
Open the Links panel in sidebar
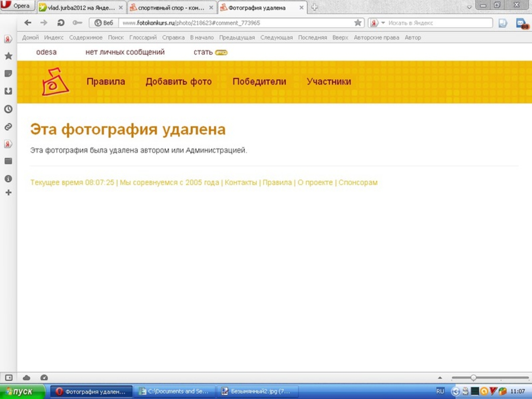point(8,127)
